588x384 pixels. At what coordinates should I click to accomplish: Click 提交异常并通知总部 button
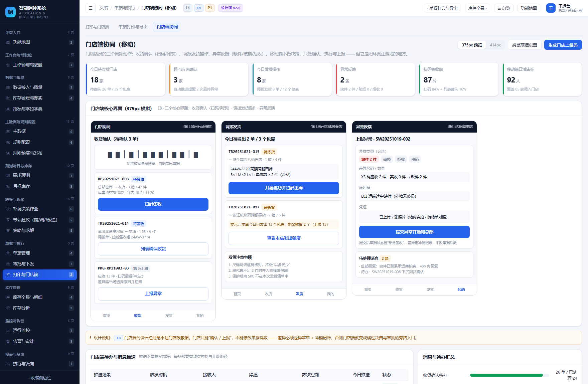pyautogui.click(x=414, y=232)
